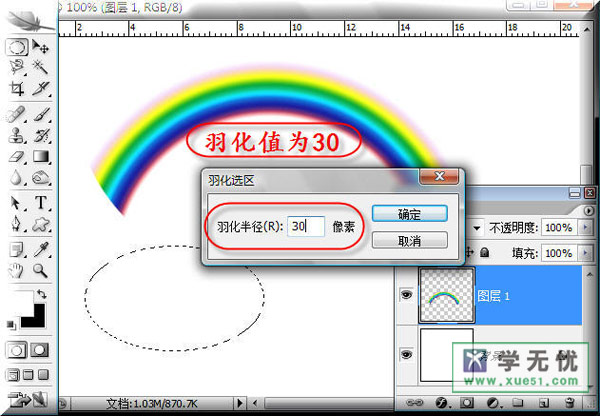The width and height of the screenshot is (600, 416).
Task: Click the 不透明度 100% value field
Action: point(561,228)
